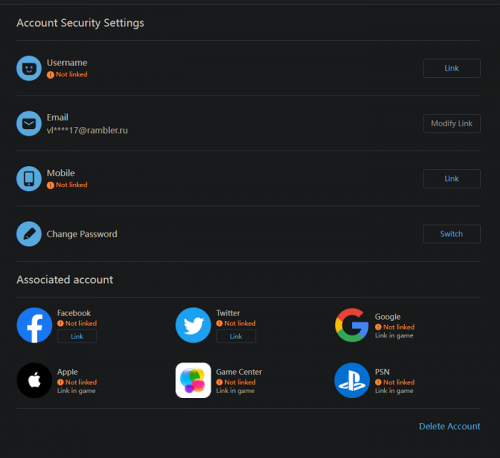Click the masked rambler.ru email address

click(87, 130)
